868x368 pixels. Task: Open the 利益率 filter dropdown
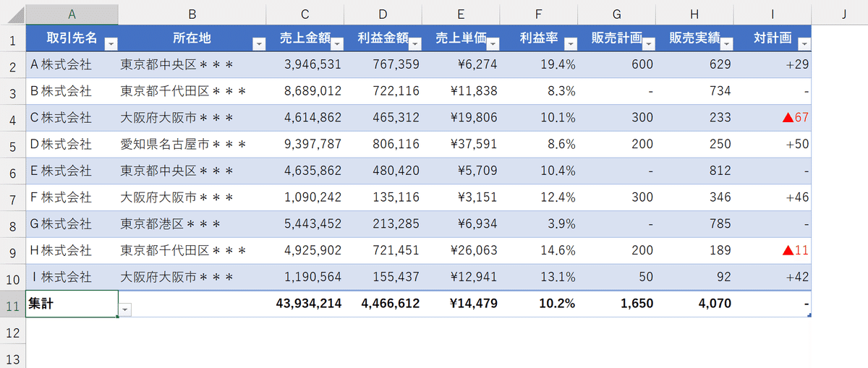pos(571,44)
